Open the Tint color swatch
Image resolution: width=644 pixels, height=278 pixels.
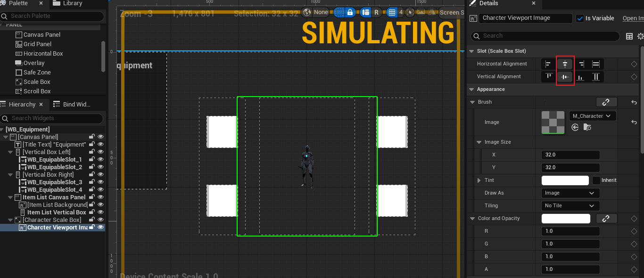point(565,180)
